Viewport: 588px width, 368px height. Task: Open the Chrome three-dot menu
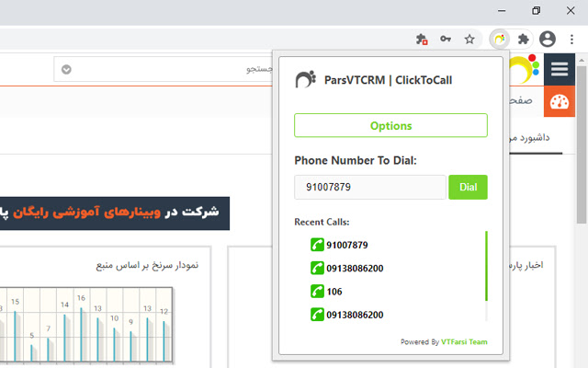[x=571, y=39]
